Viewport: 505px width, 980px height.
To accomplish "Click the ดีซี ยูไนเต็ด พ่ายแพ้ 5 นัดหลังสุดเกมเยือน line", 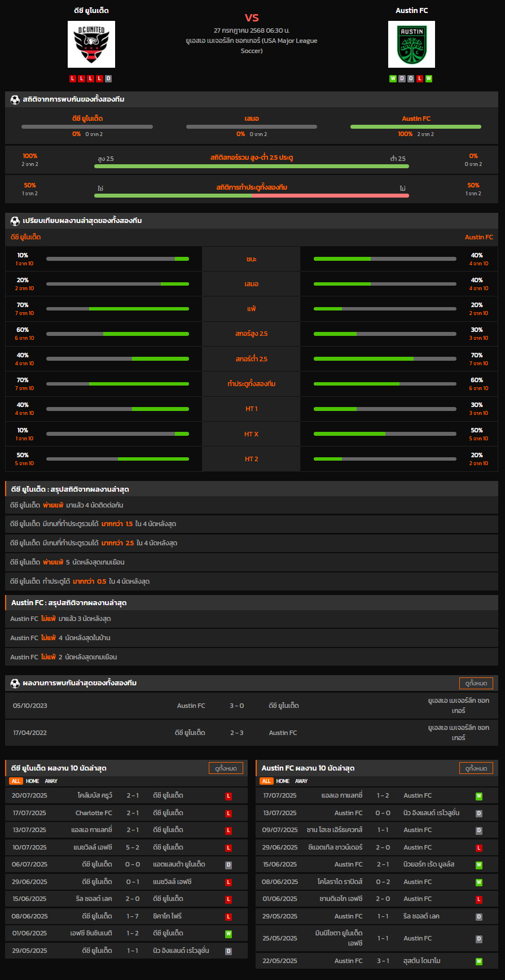I will (x=252, y=562).
